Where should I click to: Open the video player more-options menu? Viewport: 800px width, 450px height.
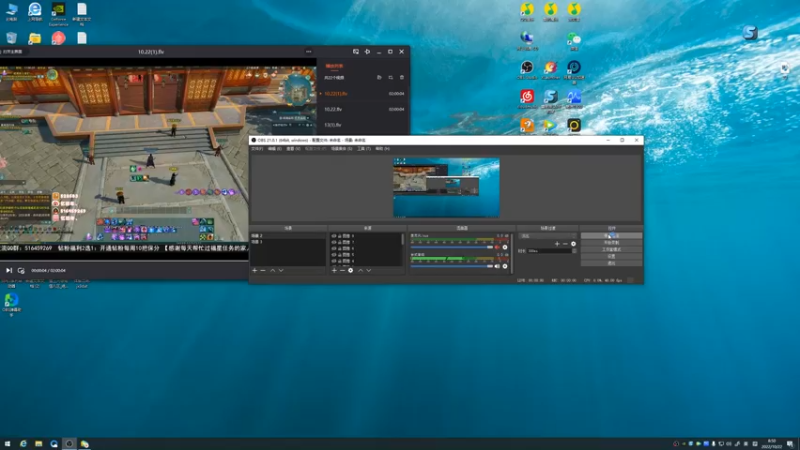[x=309, y=52]
